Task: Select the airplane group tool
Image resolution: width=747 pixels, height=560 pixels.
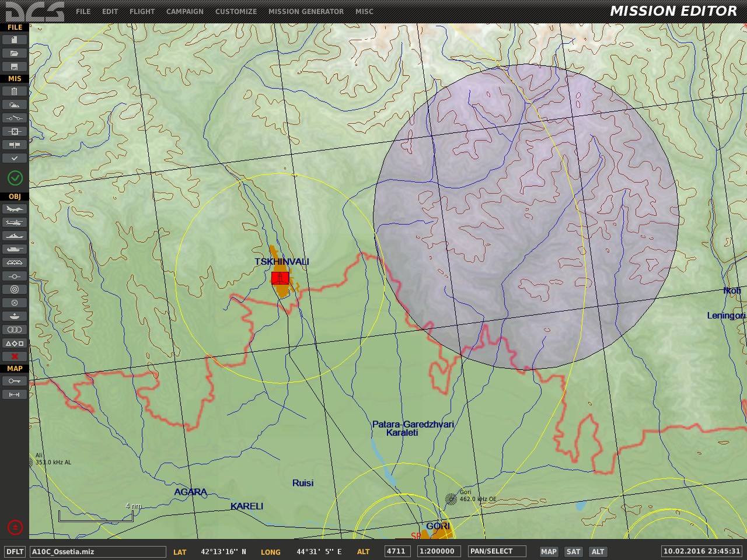Action: point(15,209)
